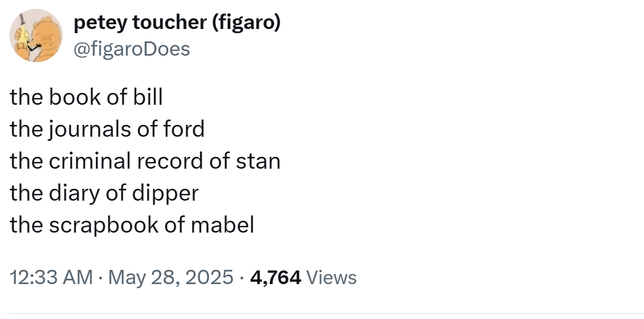Image resolution: width=644 pixels, height=319 pixels.
Task: Select the line 'the journals of ford'
Action: [107, 129]
